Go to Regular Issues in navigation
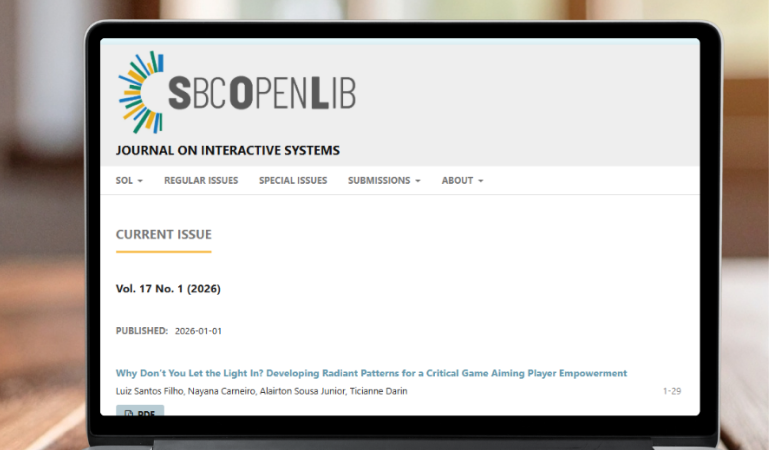The height and width of the screenshot is (450, 769). coord(201,181)
